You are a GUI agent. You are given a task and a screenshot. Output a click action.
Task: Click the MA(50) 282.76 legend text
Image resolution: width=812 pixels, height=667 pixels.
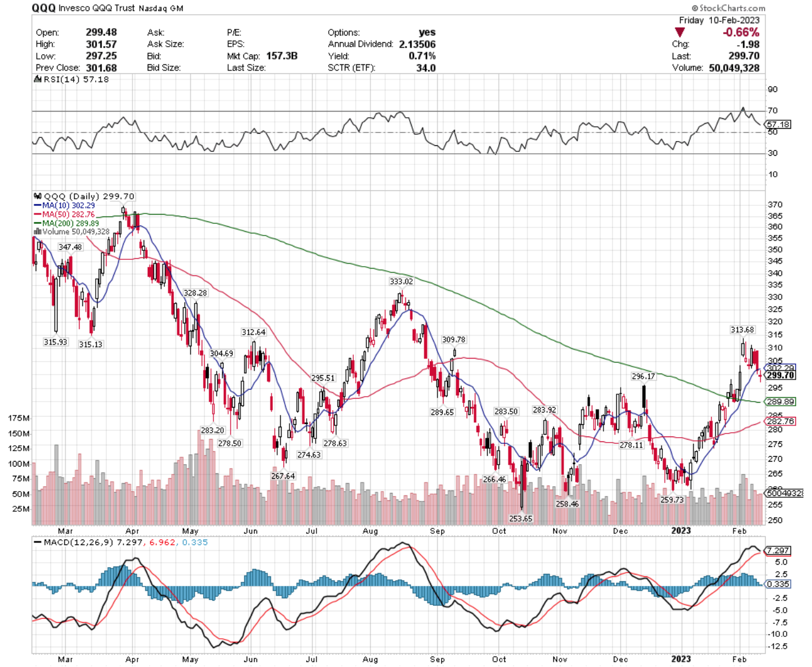coord(69,215)
